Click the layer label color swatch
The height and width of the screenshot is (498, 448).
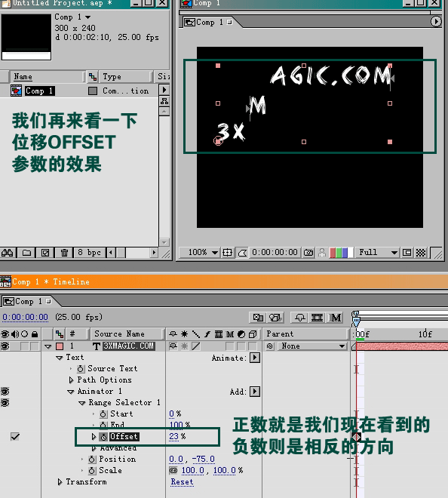pyautogui.click(x=60, y=346)
